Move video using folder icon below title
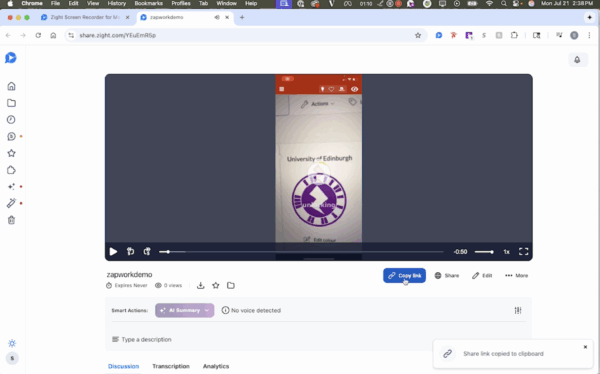The image size is (600, 374). (231, 286)
